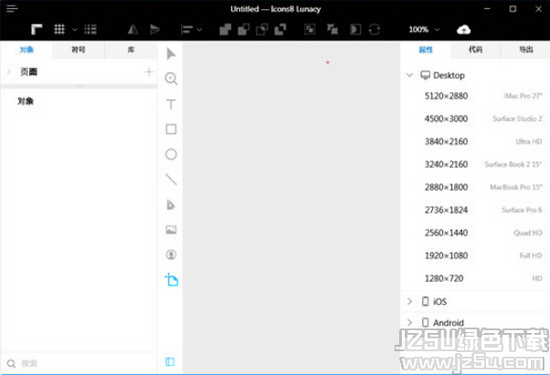
Task: Add a new page with plus
Action: [x=149, y=72]
